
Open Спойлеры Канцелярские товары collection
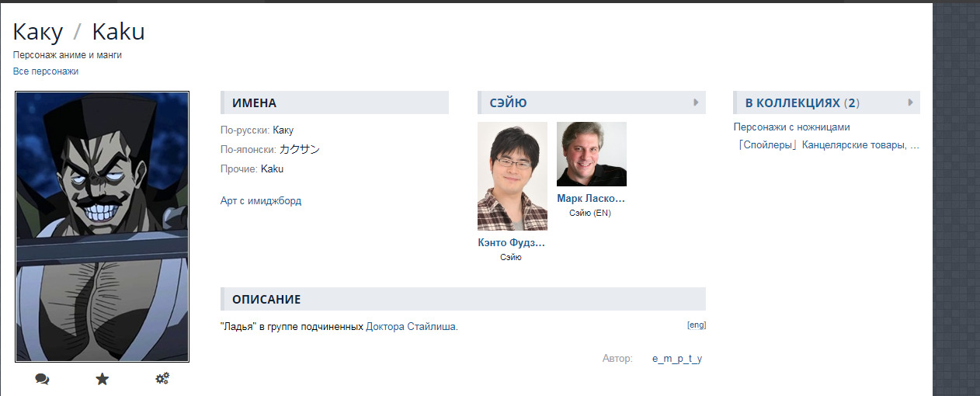pos(826,145)
